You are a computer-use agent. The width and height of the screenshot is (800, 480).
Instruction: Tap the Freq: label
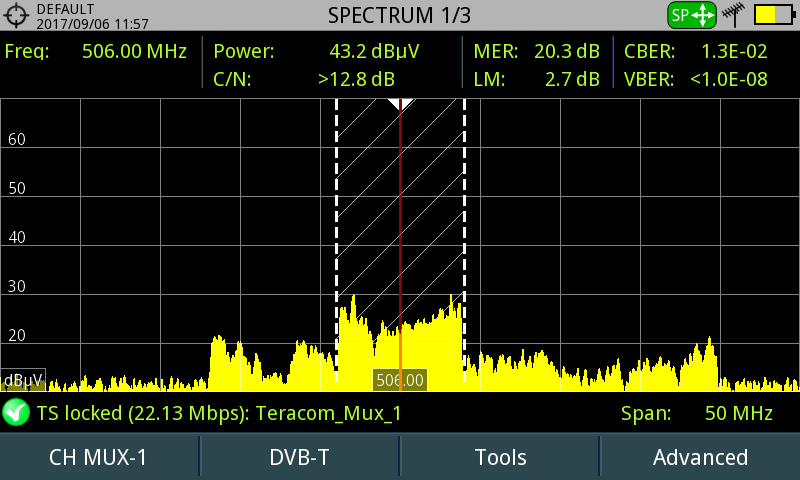click(27, 52)
